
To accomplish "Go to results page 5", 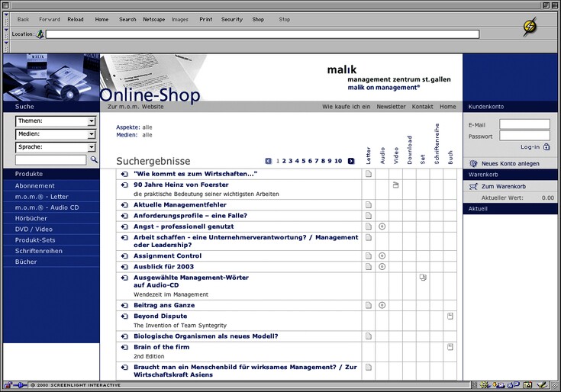I will pos(304,161).
